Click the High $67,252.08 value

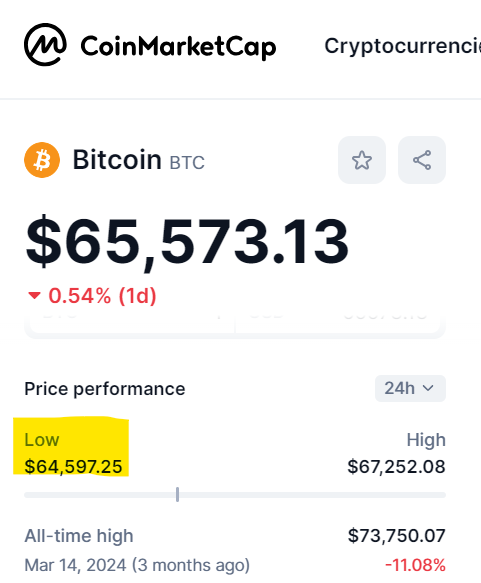click(396, 466)
